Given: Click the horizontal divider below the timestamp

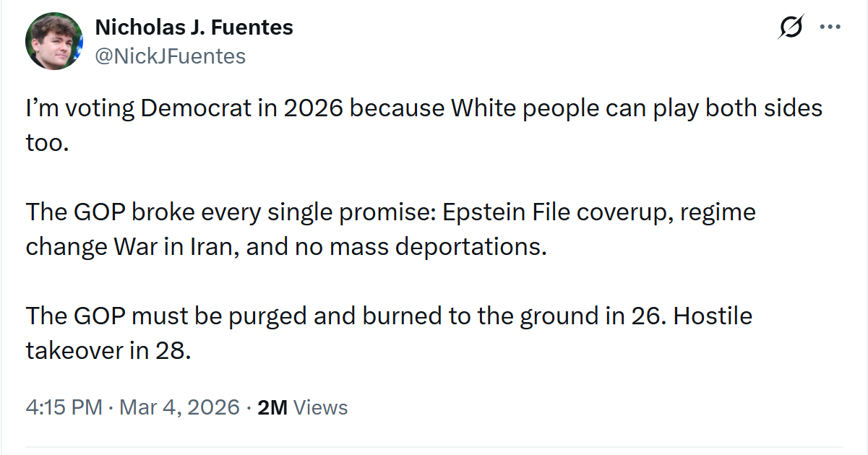Looking at the screenshot, I should (x=434, y=447).
